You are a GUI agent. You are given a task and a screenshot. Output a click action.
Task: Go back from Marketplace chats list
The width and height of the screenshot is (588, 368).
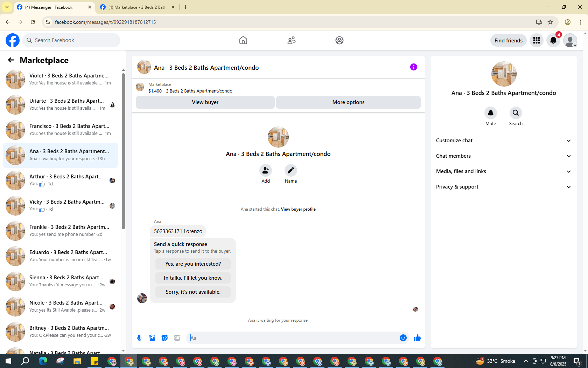[x=11, y=60]
